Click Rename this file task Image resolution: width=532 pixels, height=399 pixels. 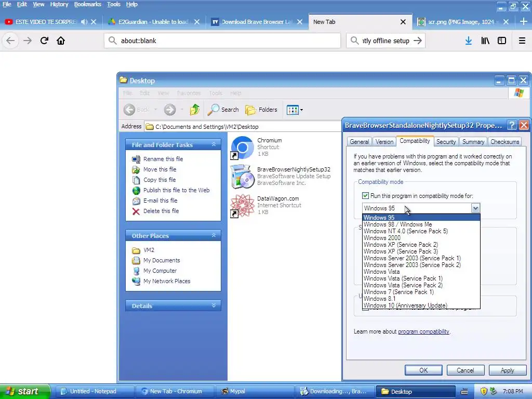[x=163, y=159]
